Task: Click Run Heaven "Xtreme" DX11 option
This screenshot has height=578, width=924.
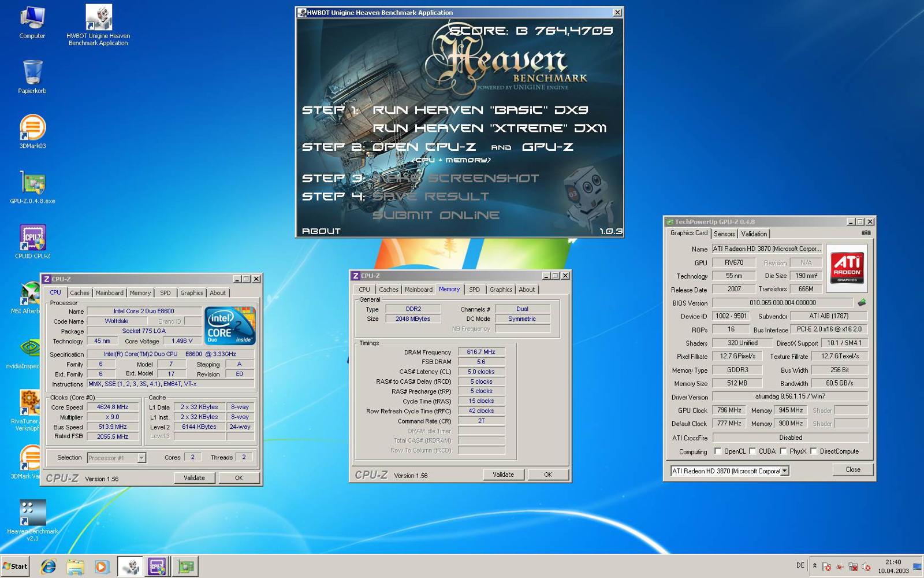Action: (x=489, y=128)
